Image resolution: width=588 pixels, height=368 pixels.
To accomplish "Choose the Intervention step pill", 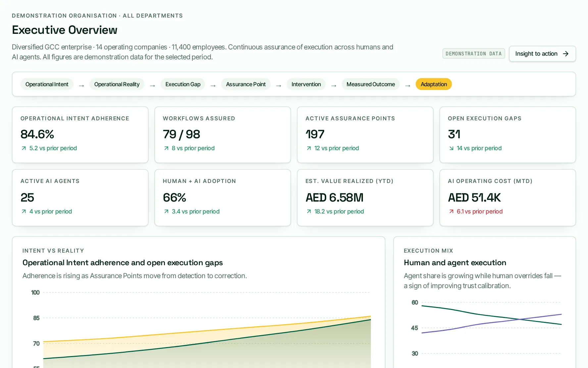I will [306, 84].
